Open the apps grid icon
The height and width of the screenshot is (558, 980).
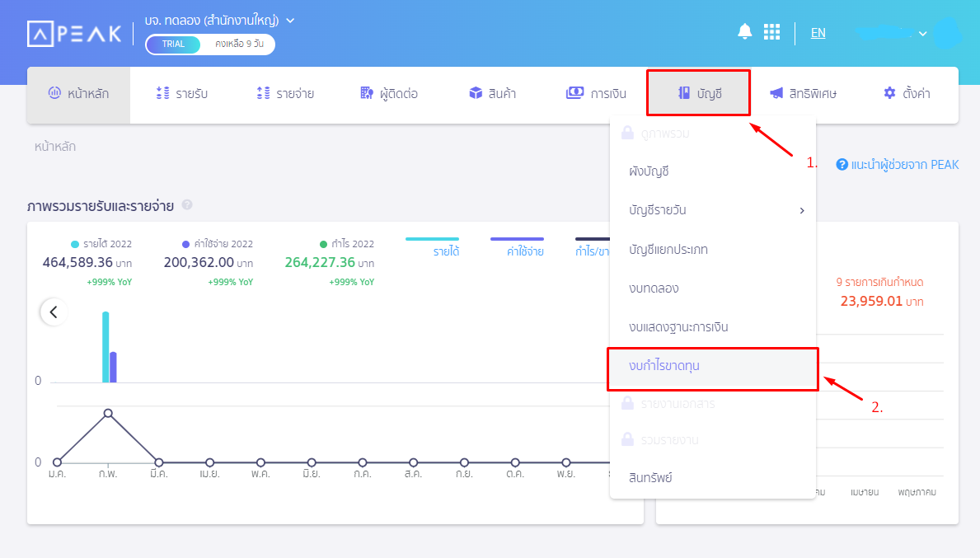pos(771,32)
